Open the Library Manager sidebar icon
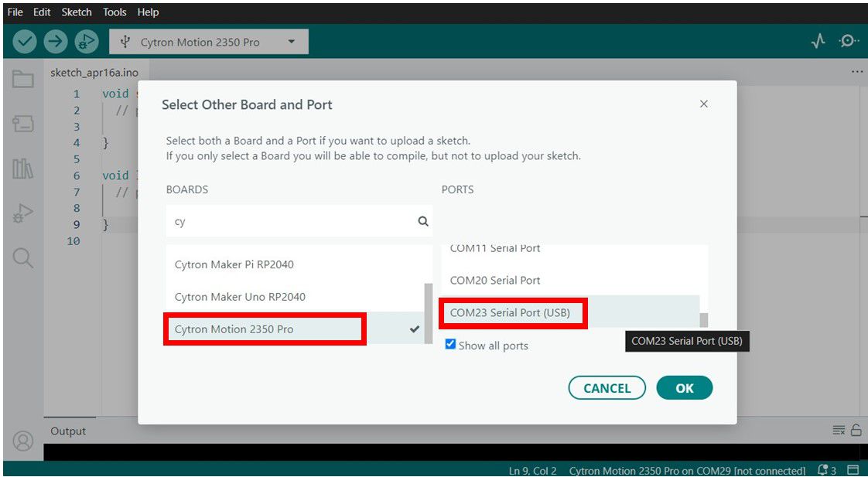This screenshot has width=868, height=477. pos(23,169)
